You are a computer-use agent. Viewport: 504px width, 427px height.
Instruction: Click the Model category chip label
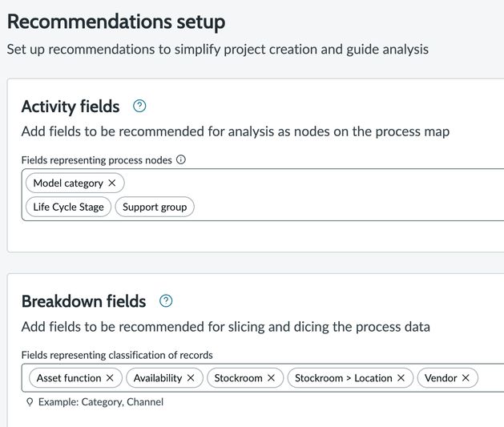click(x=68, y=183)
